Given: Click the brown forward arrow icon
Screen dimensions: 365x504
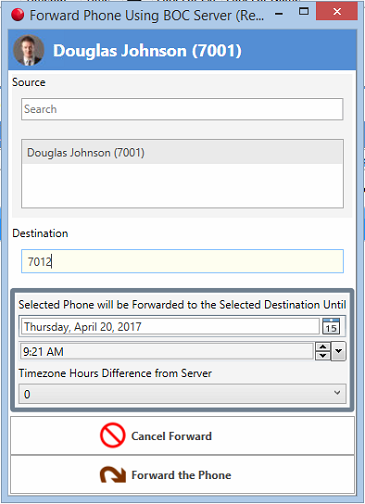Looking at the screenshot, I should 113,475.
